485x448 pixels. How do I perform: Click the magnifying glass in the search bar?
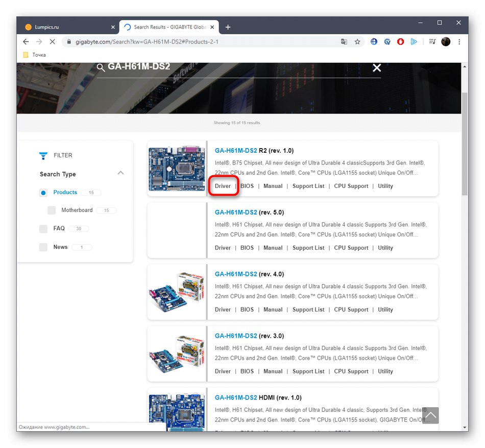[x=101, y=67]
